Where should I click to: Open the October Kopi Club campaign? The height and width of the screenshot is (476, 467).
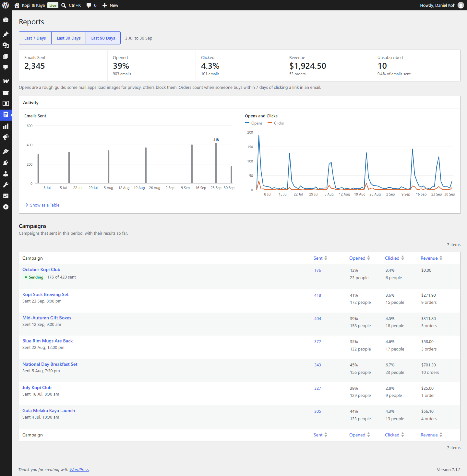click(x=41, y=269)
